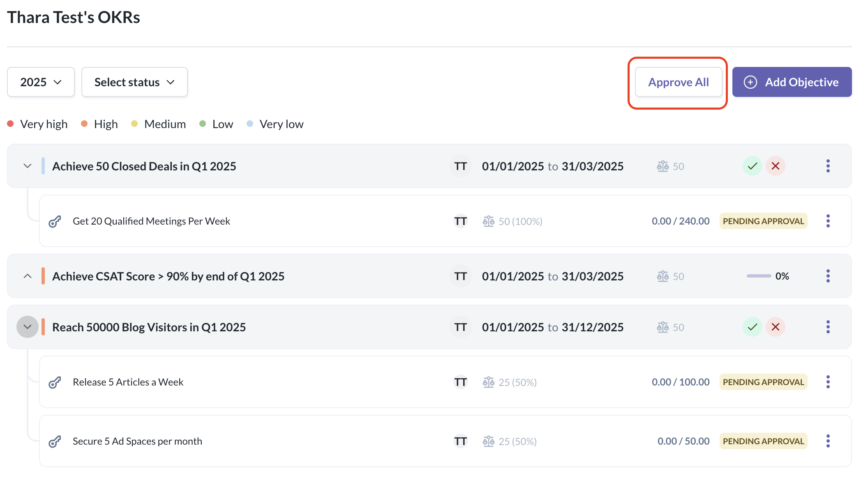The image size is (868, 482).
Task: Open the three-dot menu for Achieve CSAT Score objective
Action: pyautogui.click(x=828, y=276)
